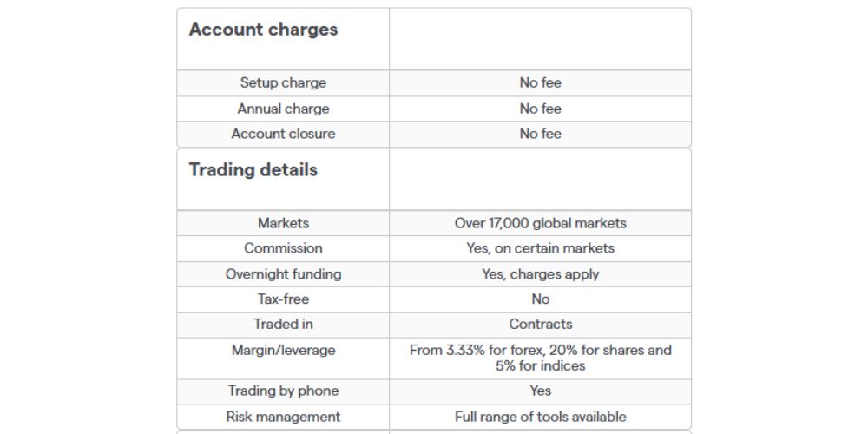Click the Yes, on certain markets cell
Image resolution: width=868 pixels, height=434 pixels.
pos(540,248)
